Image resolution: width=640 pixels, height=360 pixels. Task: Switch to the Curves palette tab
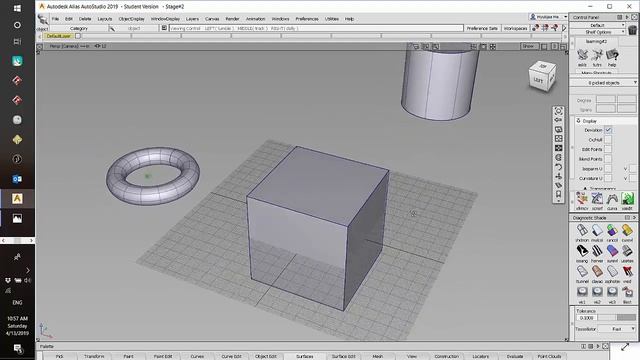197,356
